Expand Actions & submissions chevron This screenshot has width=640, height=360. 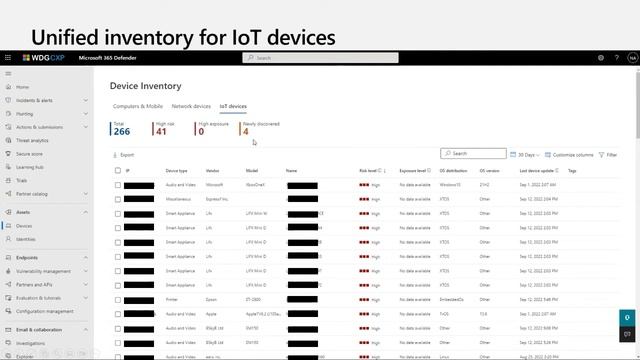[86, 127]
